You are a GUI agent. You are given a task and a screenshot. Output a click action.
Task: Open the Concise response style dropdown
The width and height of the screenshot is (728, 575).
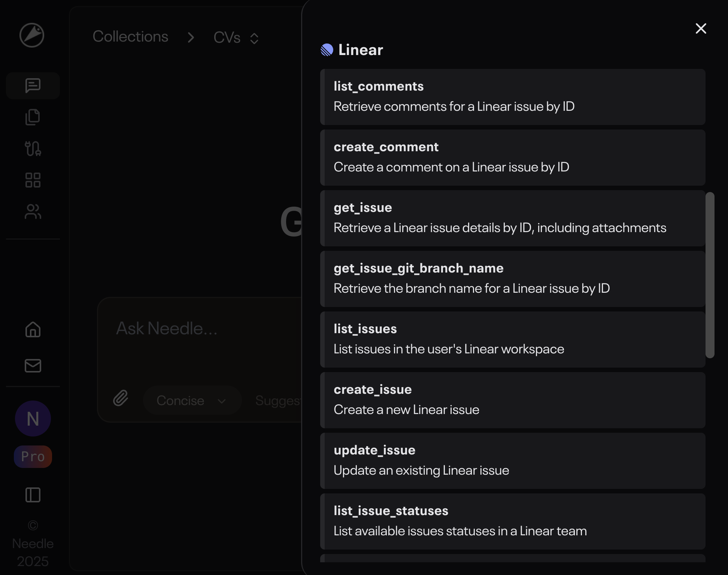tap(192, 401)
